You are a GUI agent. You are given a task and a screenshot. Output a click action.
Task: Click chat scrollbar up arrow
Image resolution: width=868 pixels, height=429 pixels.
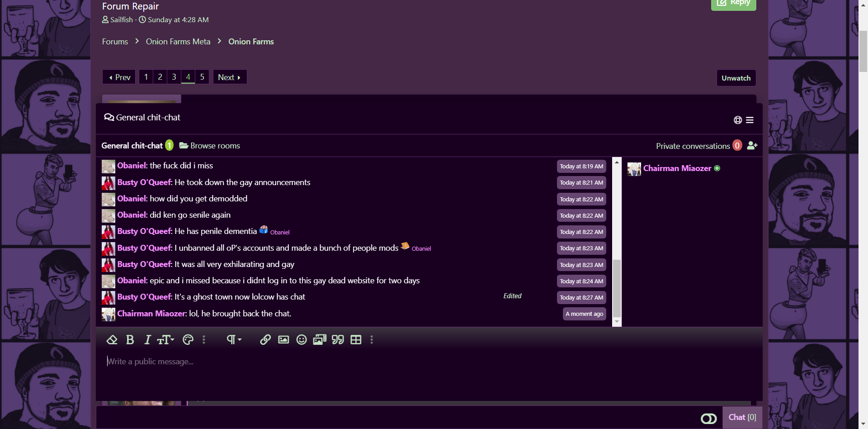coord(617,162)
